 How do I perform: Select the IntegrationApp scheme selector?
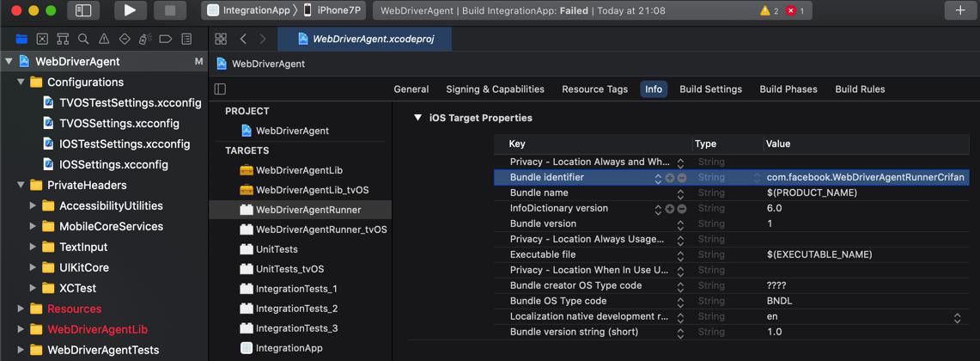[249, 10]
